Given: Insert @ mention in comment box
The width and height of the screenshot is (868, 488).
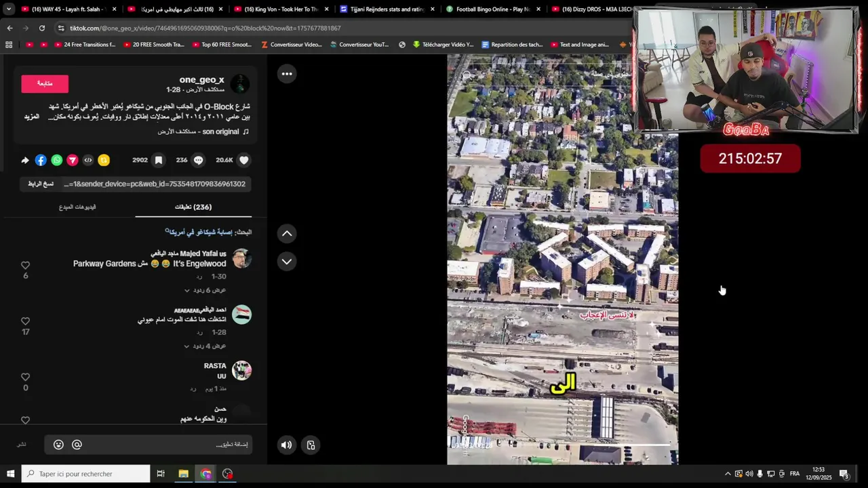Looking at the screenshot, I should (x=77, y=445).
